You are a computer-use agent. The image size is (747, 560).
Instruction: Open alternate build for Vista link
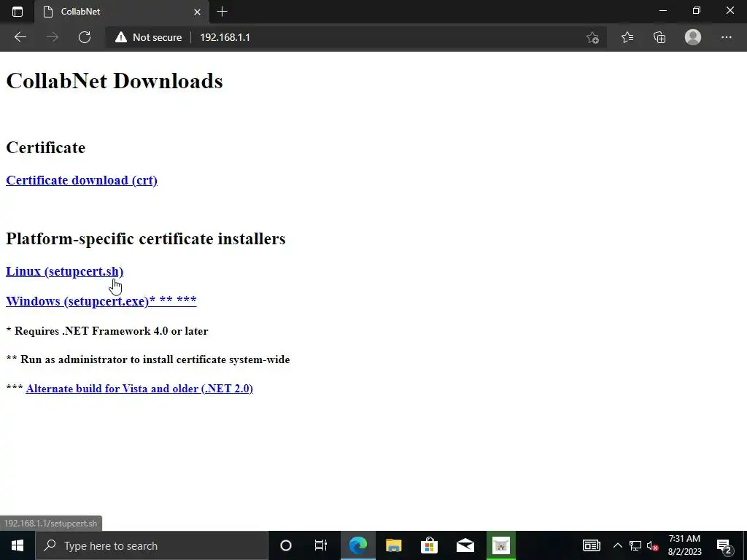coord(139,389)
